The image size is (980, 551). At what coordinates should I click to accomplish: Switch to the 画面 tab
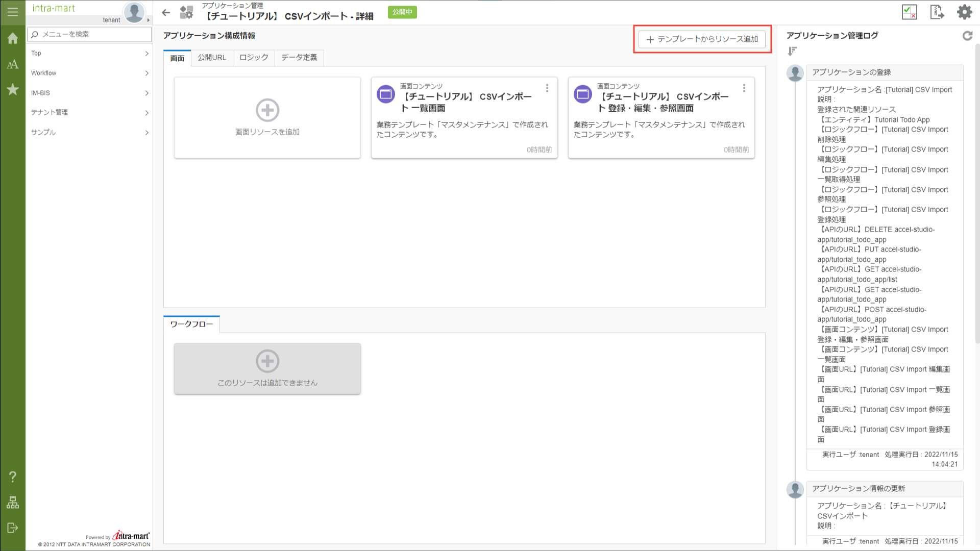click(177, 58)
